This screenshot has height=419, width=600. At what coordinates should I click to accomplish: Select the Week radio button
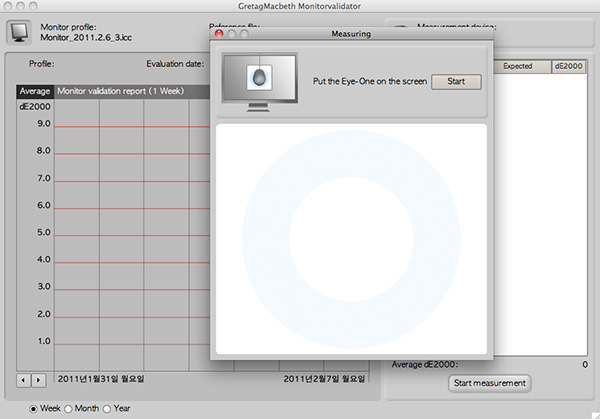coord(35,408)
